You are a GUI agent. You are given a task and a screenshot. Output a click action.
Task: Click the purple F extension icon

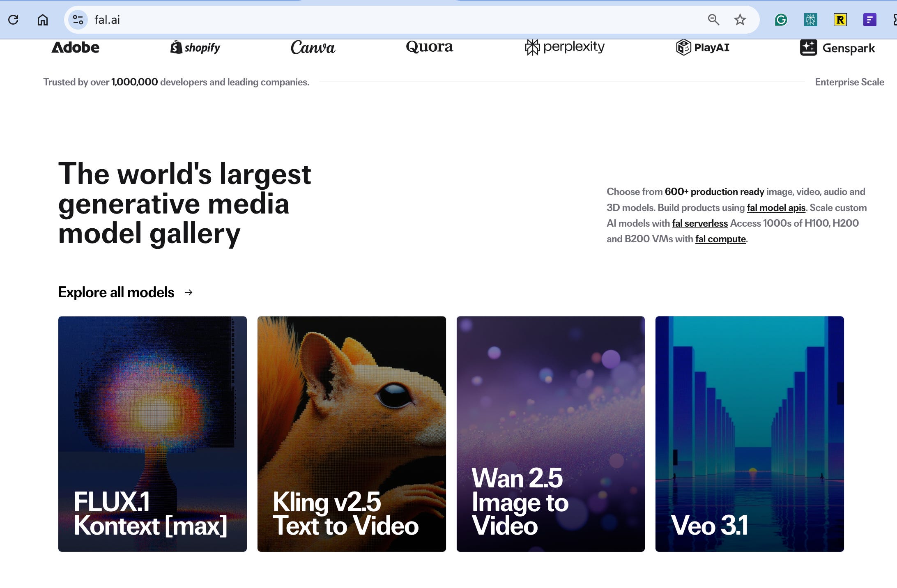tap(869, 20)
